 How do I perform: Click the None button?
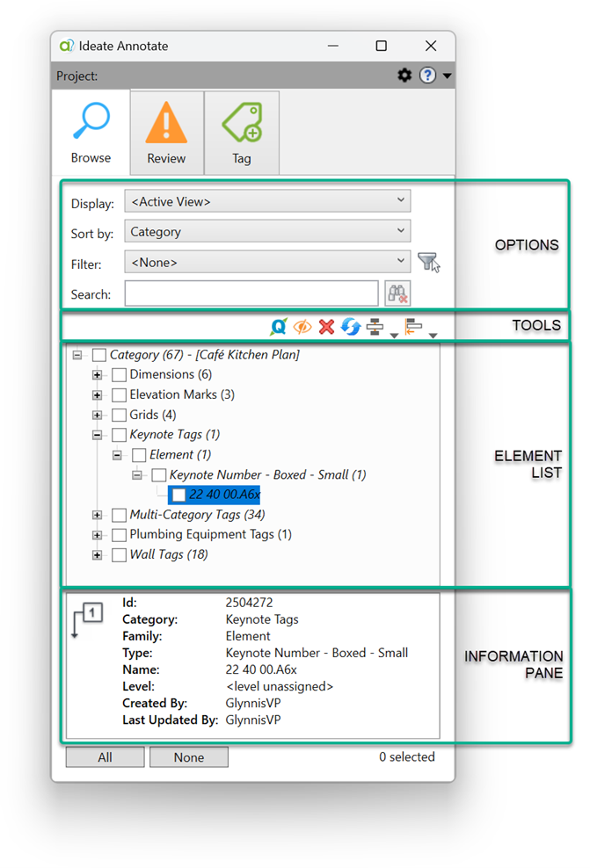pos(189,757)
